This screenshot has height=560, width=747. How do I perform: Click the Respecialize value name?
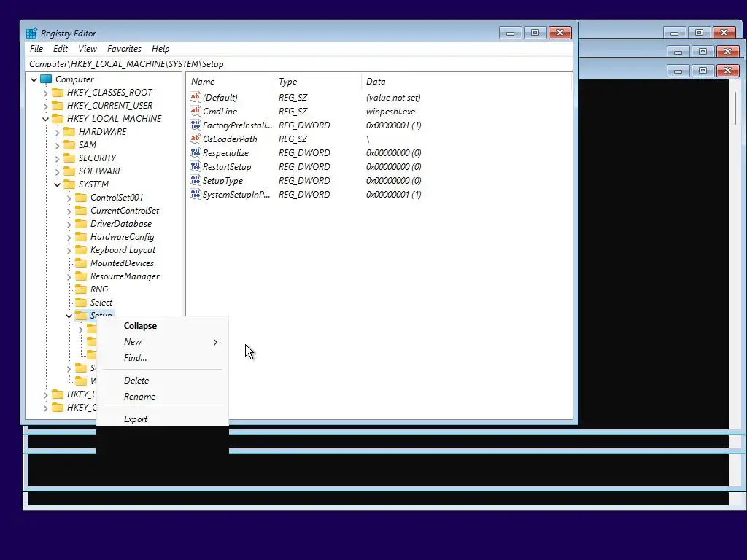(226, 153)
